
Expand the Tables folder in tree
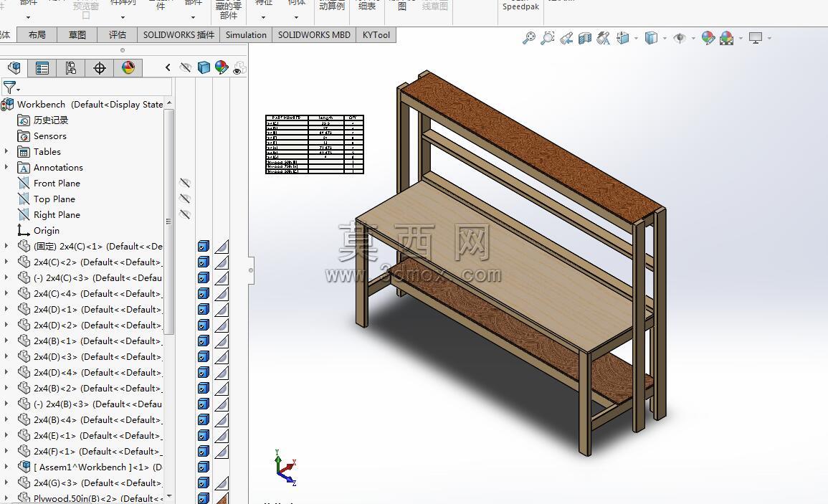click(6, 151)
